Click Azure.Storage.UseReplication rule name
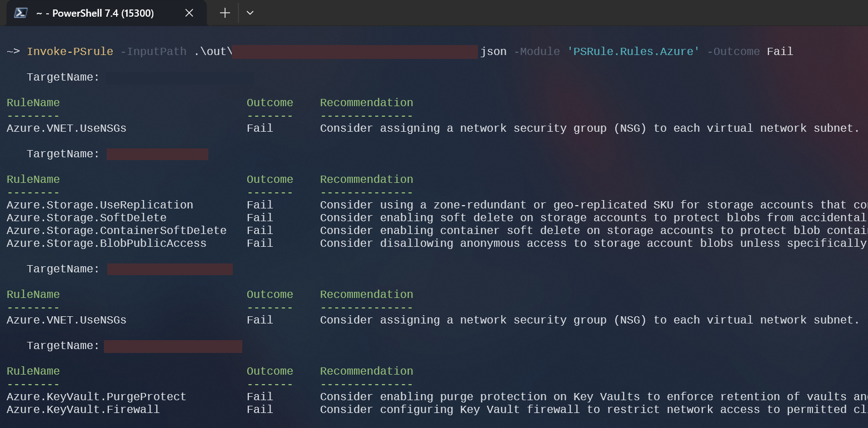868x428 pixels. point(100,205)
